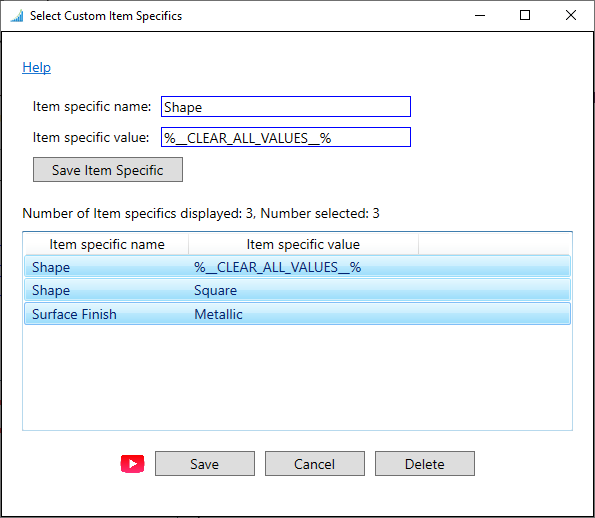Minimize the Select Custom Item Specifics window

(480, 16)
